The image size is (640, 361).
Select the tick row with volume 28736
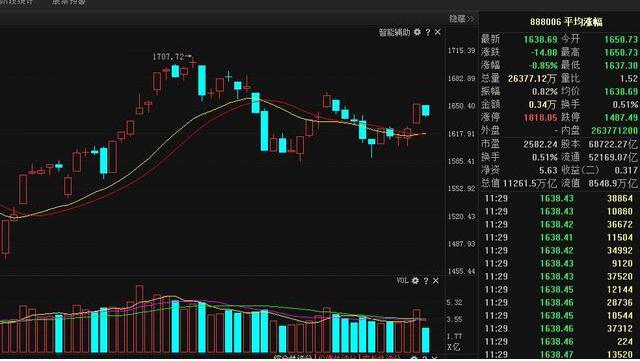click(559, 303)
